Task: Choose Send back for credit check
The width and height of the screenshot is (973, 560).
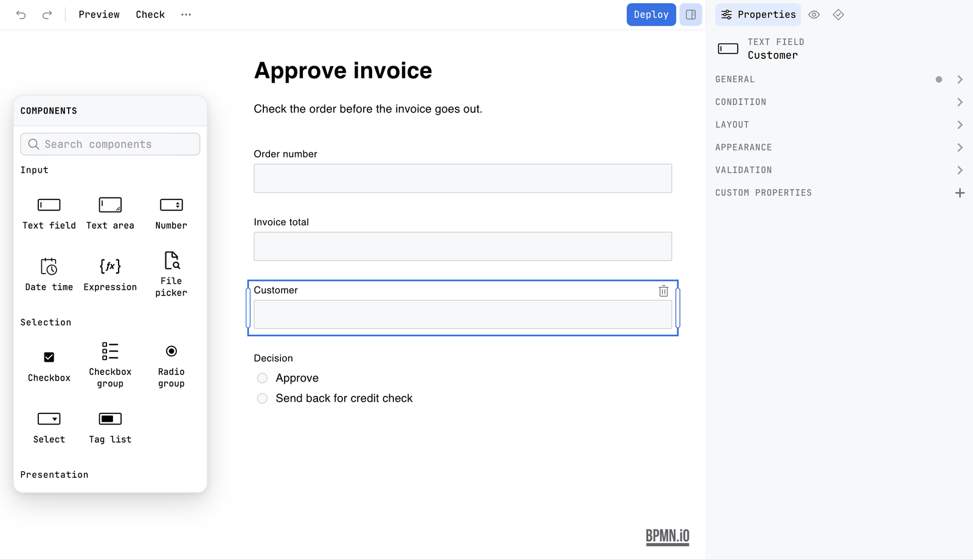Action: point(262,398)
